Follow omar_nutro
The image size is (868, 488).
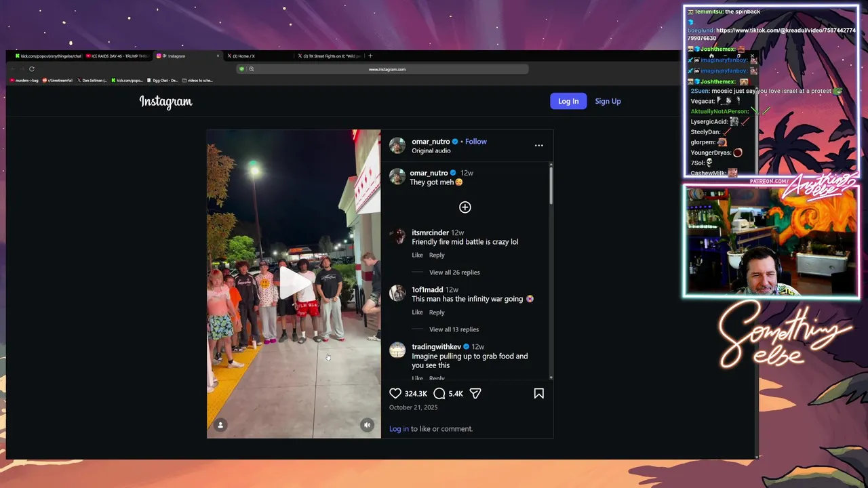click(476, 142)
